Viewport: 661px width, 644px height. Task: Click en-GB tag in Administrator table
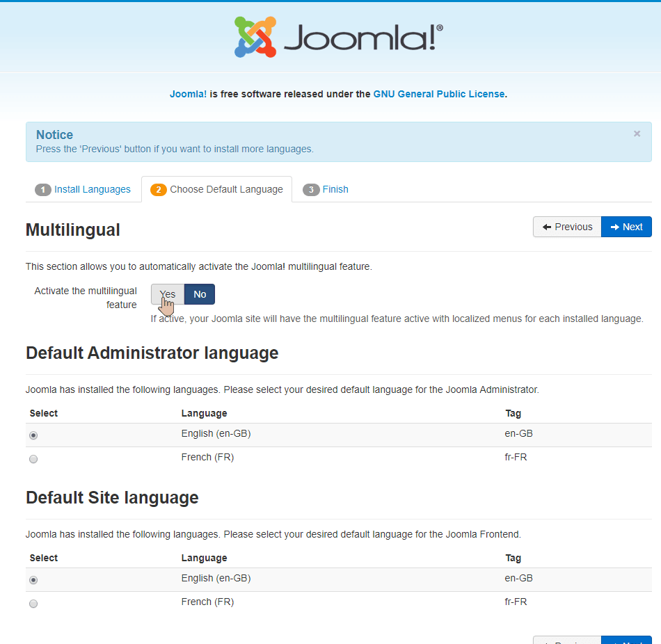[518, 434]
